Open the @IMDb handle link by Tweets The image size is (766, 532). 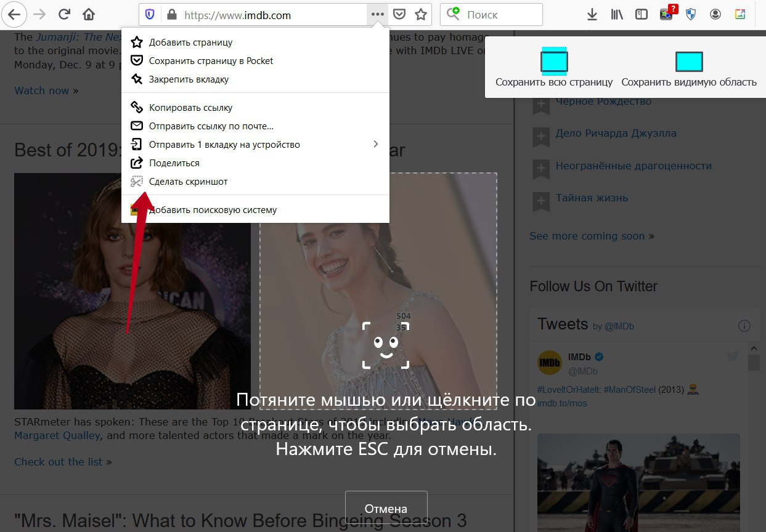[619, 326]
